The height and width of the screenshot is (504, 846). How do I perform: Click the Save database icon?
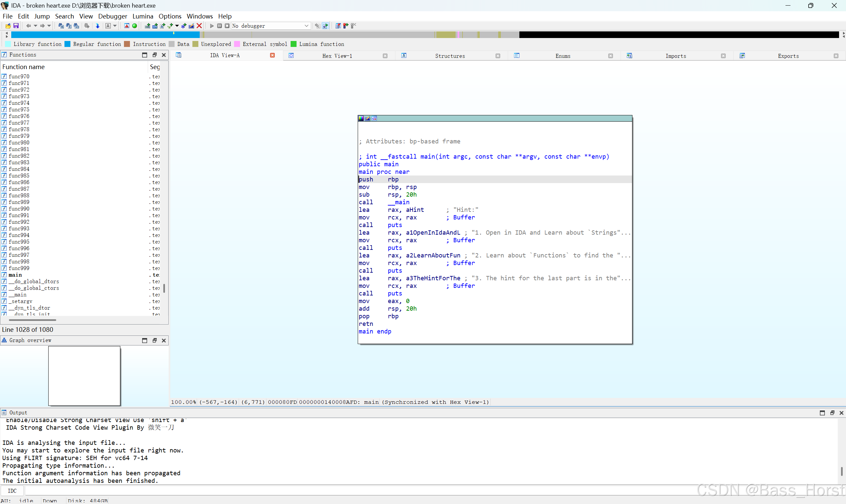(x=16, y=26)
